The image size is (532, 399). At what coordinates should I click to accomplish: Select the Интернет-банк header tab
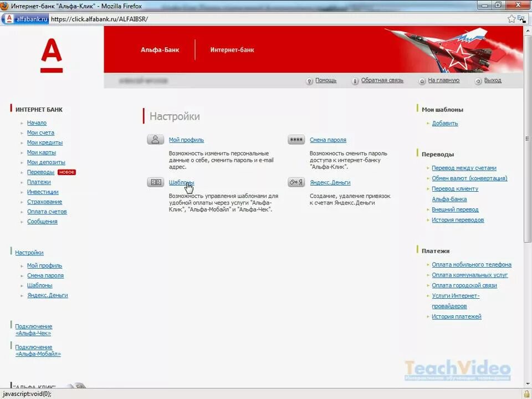(232, 50)
